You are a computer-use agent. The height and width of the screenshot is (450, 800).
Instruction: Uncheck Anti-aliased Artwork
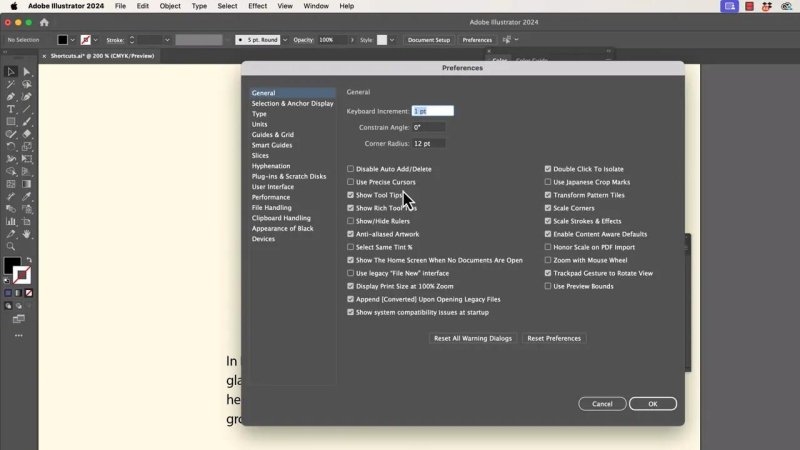(351, 234)
